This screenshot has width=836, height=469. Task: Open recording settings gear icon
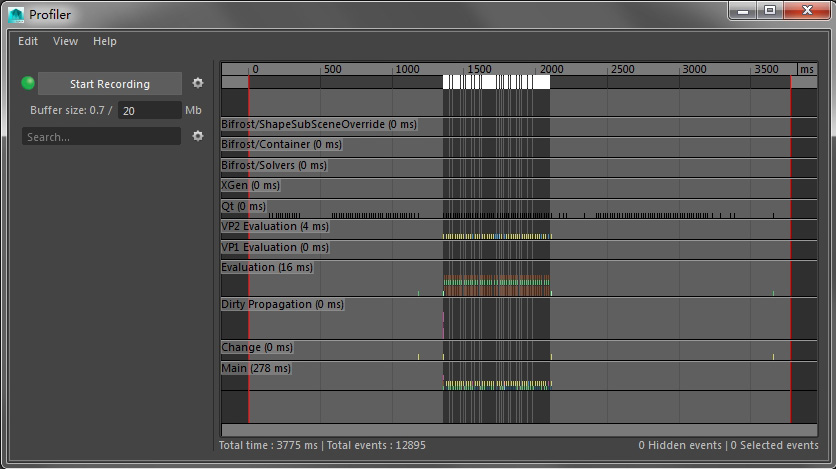(198, 83)
